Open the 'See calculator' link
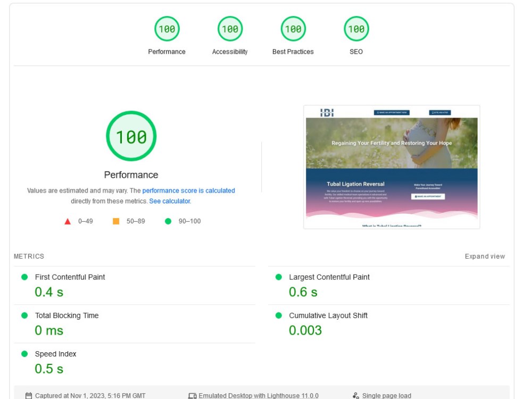Viewport: 532px width, 399px height. (x=170, y=201)
